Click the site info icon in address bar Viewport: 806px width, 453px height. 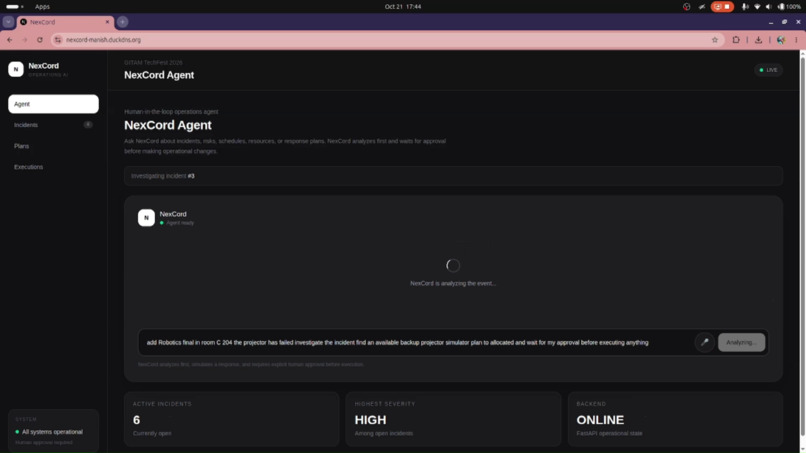point(58,40)
